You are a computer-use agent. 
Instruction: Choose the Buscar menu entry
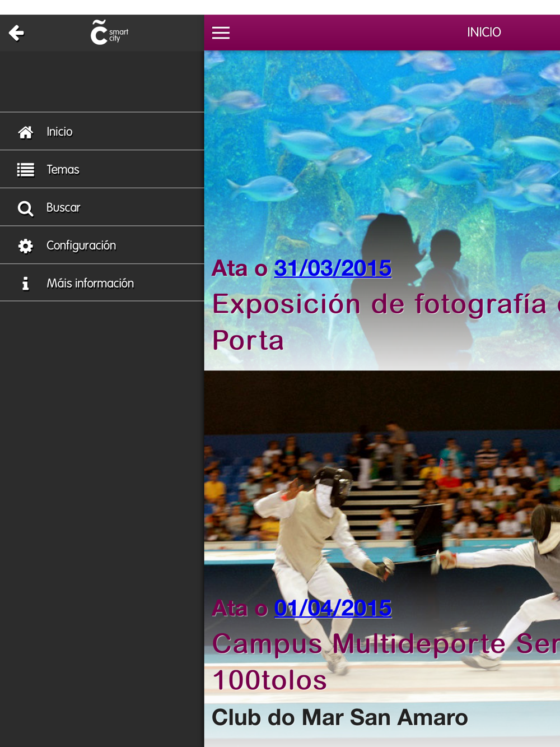(102, 207)
